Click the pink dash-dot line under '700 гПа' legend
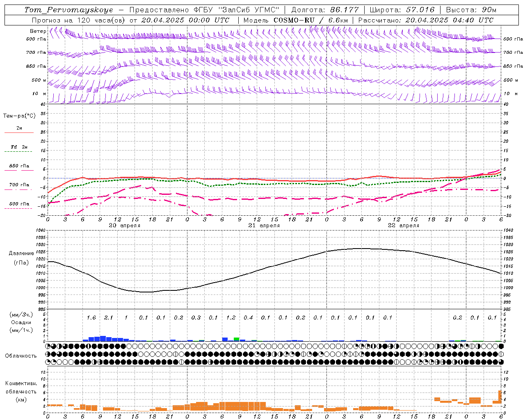Image resolution: width=525 pixels, height=420 pixels. tap(18, 189)
